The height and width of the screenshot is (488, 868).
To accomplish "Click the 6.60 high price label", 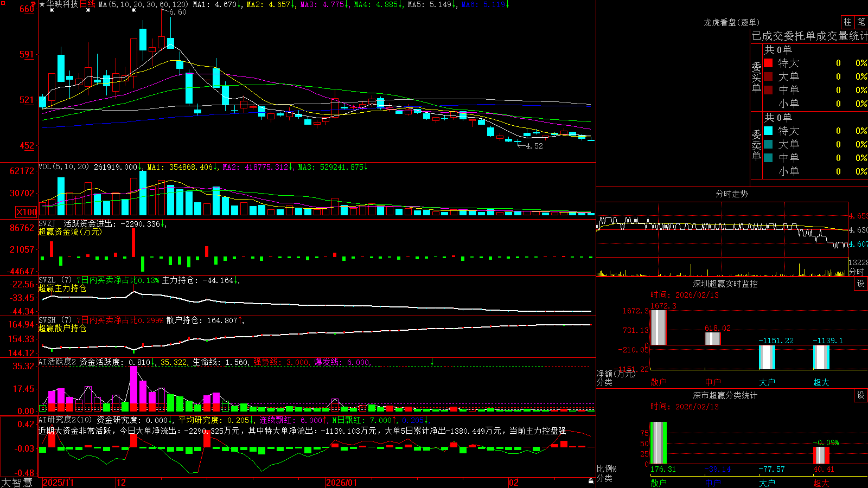I will coord(178,12).
